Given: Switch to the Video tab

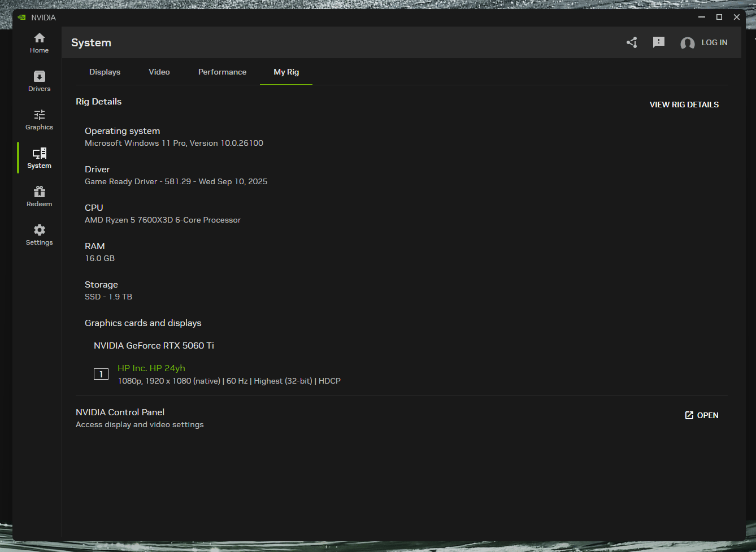Looking at the screenshot, I should point(159,72).
